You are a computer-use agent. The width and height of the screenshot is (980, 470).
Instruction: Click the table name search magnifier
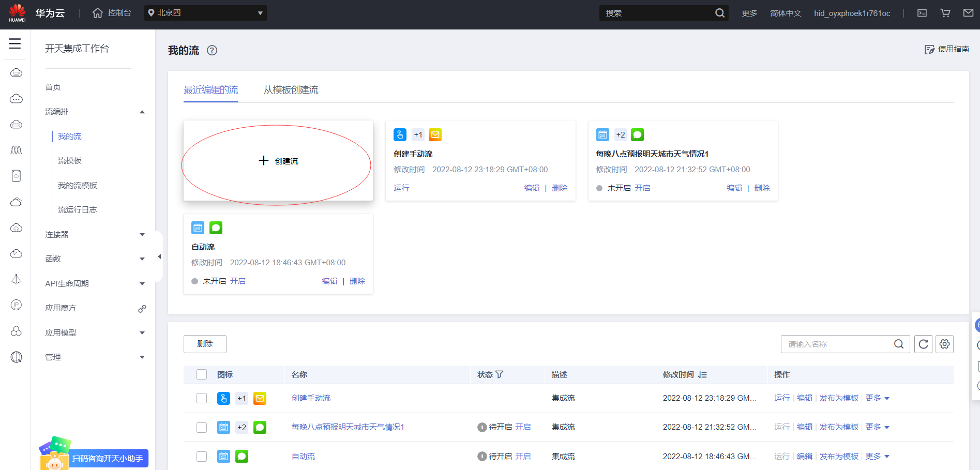pyautogui.click(x=899, y=344)
